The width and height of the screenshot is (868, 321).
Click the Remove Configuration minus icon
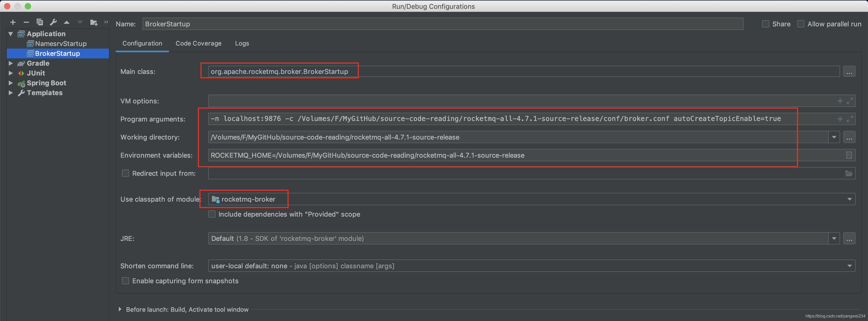[x=26, y=22]
